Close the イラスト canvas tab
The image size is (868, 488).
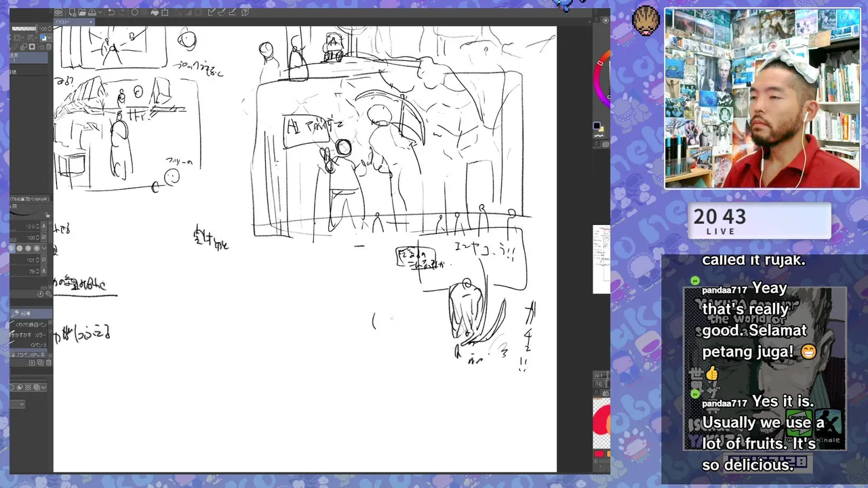91,22
